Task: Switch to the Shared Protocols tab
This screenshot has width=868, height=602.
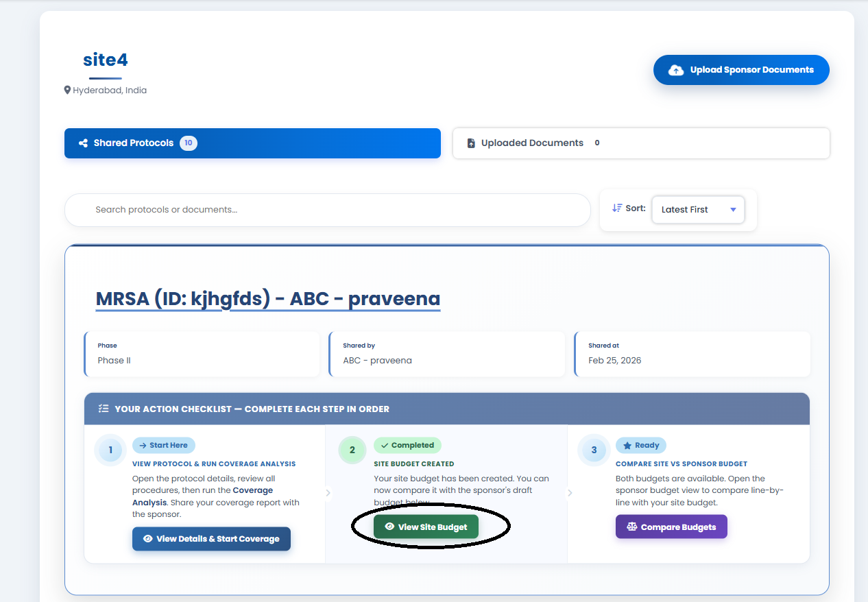Action: click(252, 143)
